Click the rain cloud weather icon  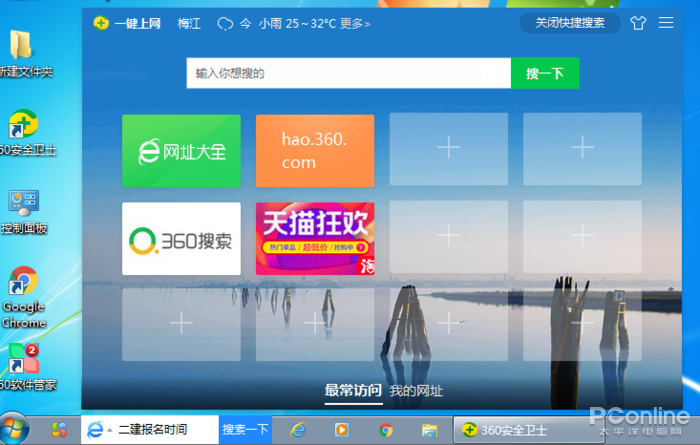tap(226, 23)
